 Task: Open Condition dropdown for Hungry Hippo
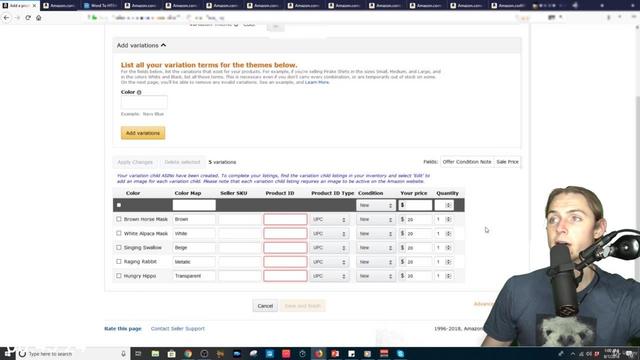(x=376, y=276)
